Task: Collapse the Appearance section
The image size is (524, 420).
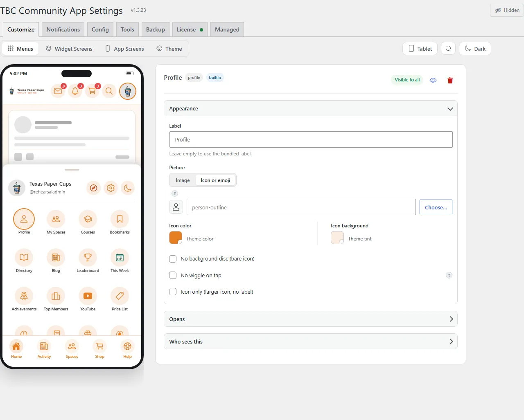Action: pos(311,109)
